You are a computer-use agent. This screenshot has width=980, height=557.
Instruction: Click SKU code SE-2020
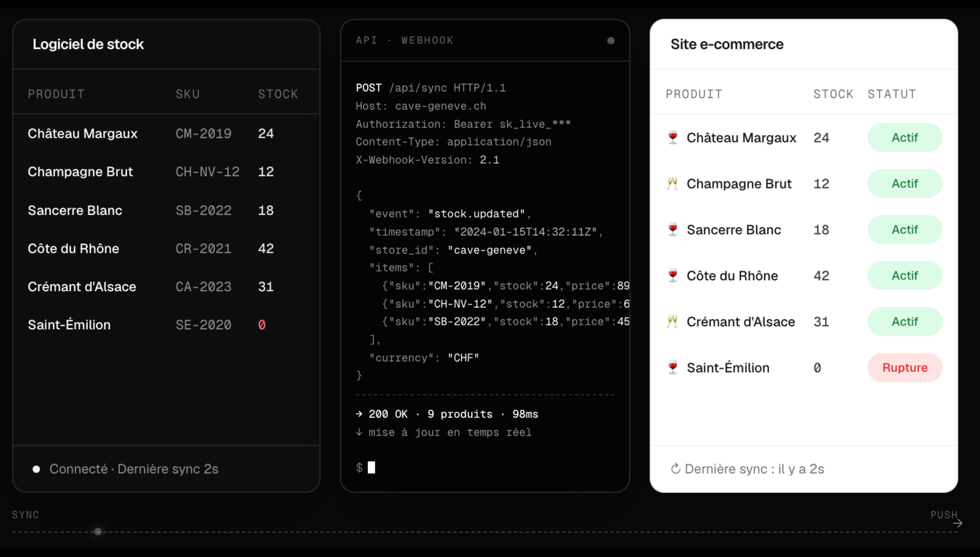(x=203, y=325)
